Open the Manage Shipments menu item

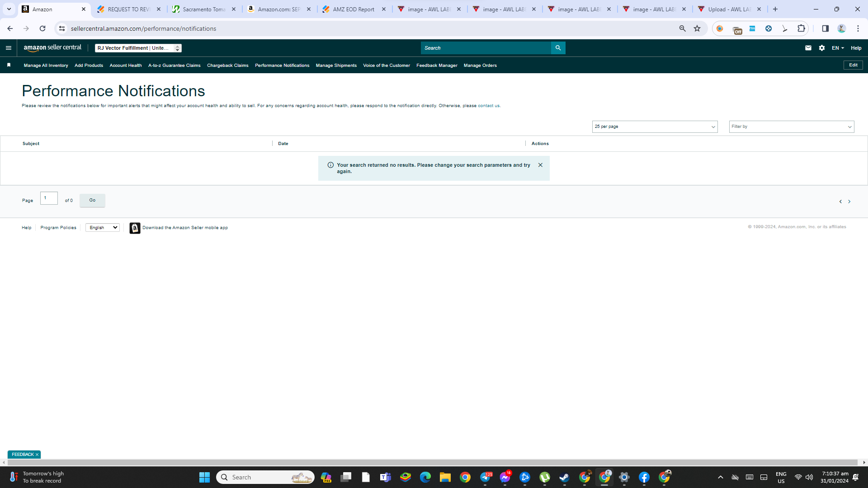point(336,66)
